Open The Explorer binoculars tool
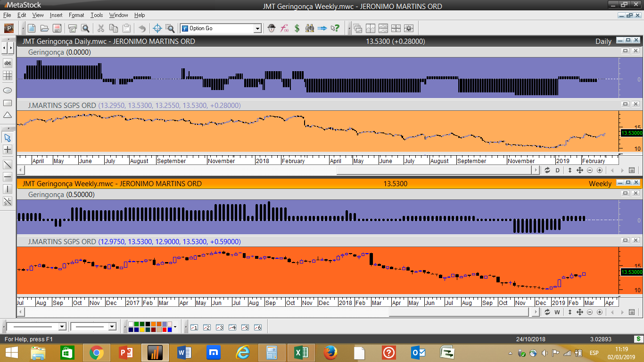 310,28
